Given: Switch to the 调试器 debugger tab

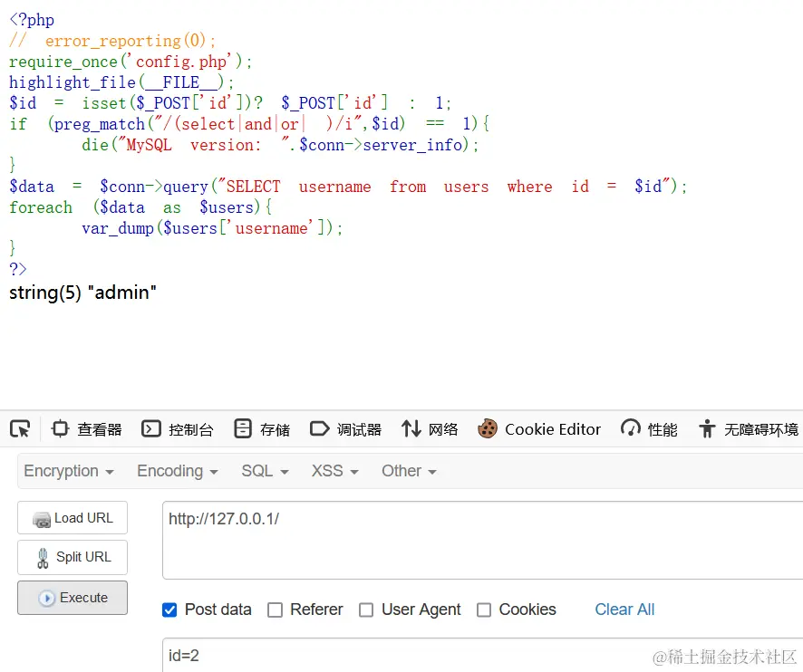Looking at the screenshot, I should pos(345,429).
